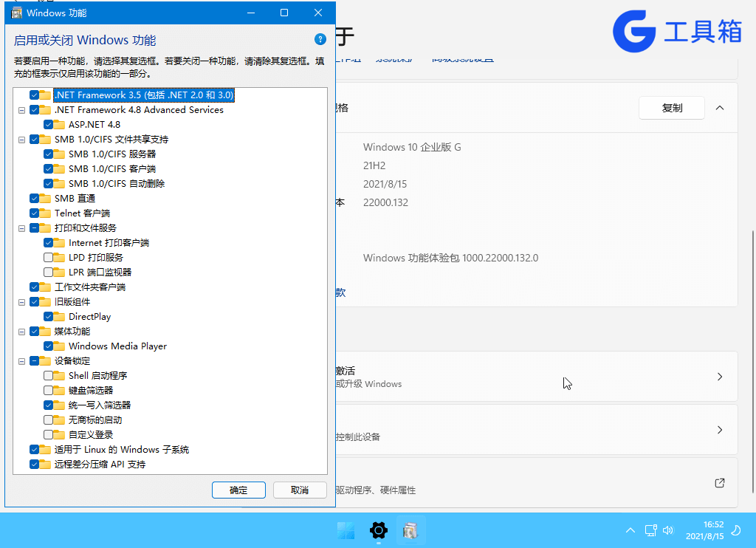Click the folder icon beside Telnet 客户端
This screenshot has width=756, height=548.
coord(45,213)
